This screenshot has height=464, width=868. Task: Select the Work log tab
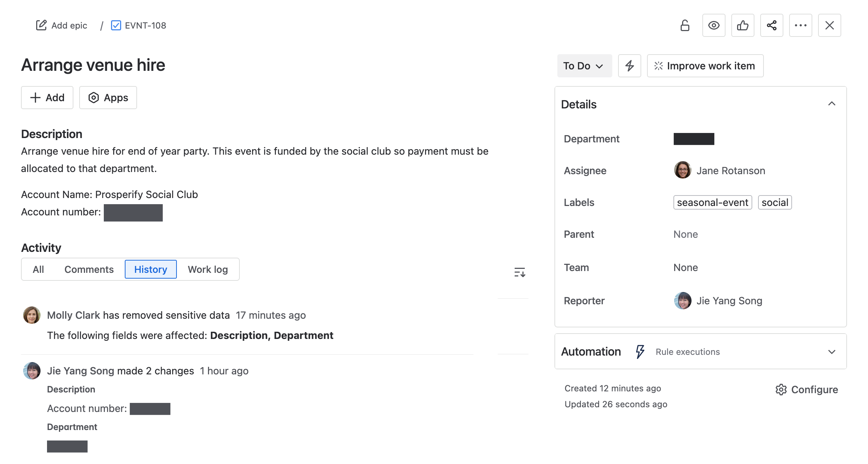coord(208,270)
